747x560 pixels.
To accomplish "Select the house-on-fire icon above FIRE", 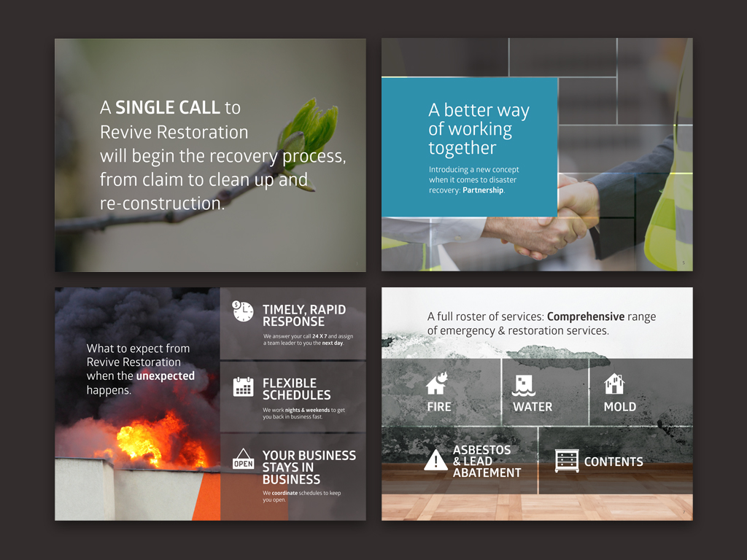I will pos(437,384).
